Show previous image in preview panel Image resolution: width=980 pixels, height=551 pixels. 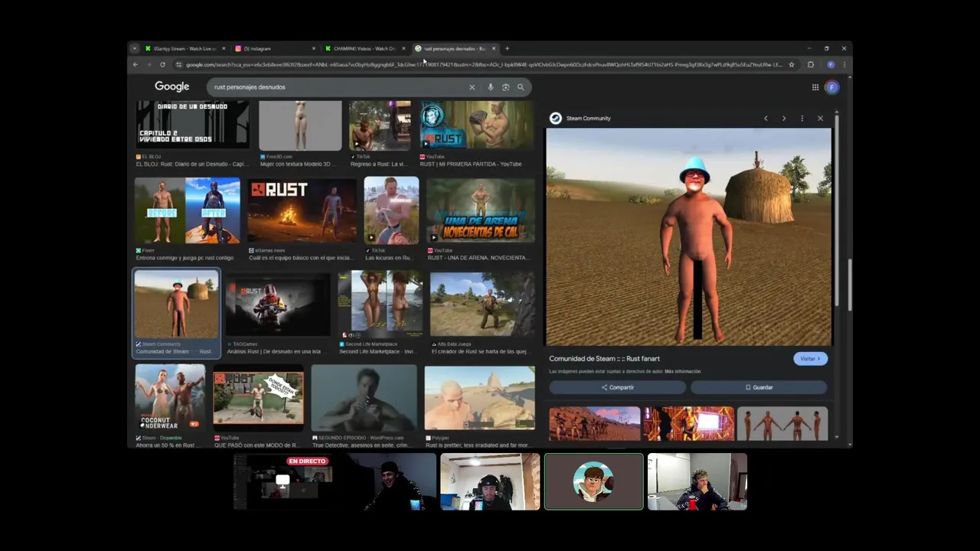[766, 119]
